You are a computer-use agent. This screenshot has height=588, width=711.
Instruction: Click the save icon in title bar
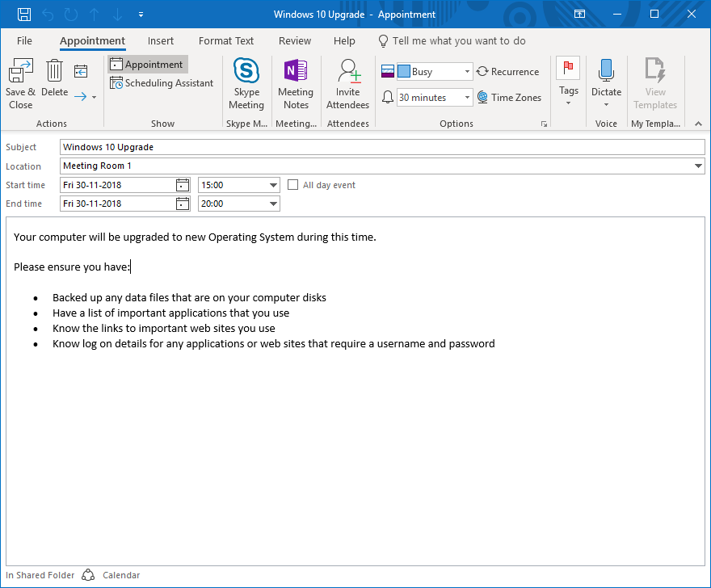pos(24,15)
